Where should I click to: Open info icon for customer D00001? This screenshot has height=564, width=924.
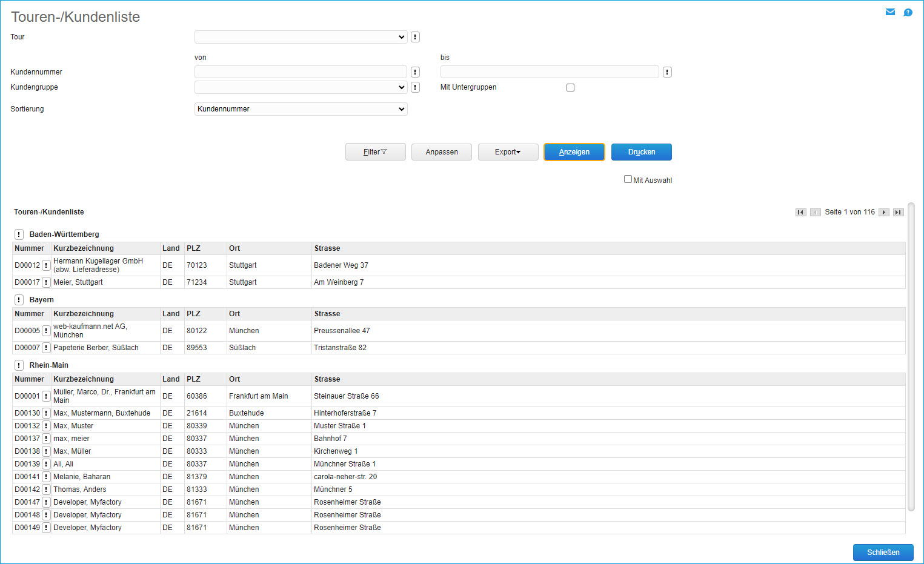pos(46,396)
